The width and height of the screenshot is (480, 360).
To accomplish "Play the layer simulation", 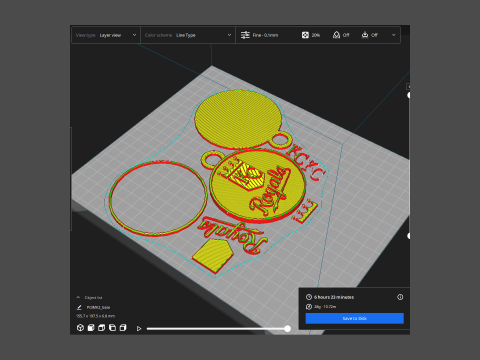I will tap(139, 329).
